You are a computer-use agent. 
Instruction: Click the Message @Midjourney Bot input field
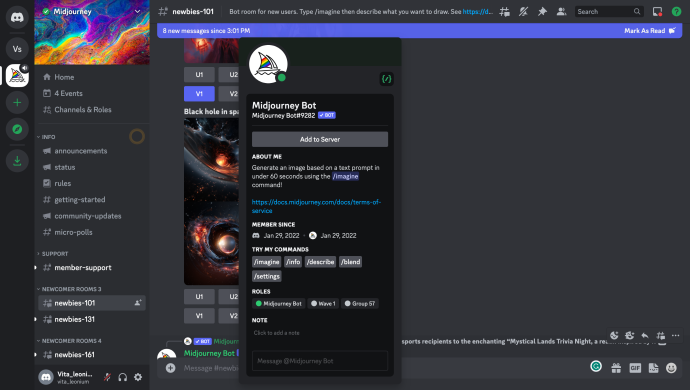[x=320, y=361]
